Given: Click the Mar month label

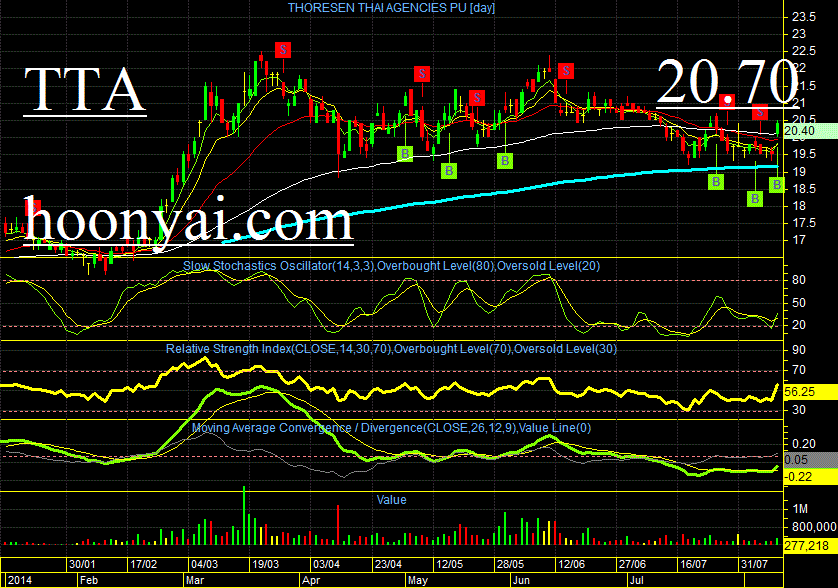Looking at the screenshot, I should pos(195,580).
